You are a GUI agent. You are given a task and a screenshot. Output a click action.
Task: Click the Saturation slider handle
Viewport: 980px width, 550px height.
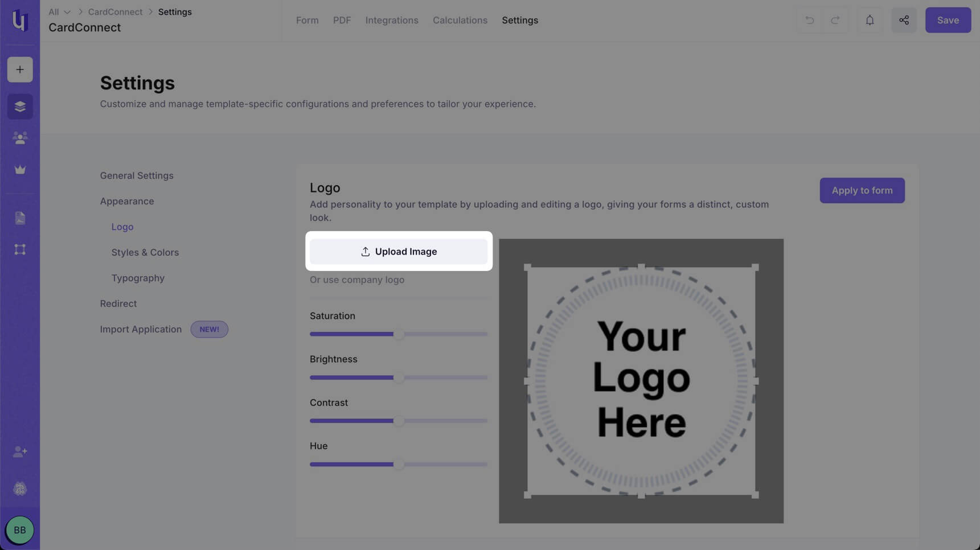(399, 334)
